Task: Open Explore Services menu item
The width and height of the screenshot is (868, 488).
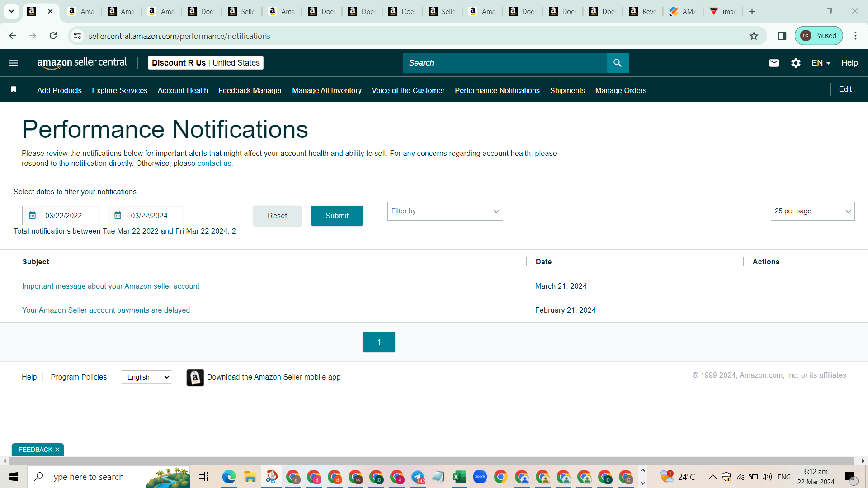Action: tap(120, 90)
